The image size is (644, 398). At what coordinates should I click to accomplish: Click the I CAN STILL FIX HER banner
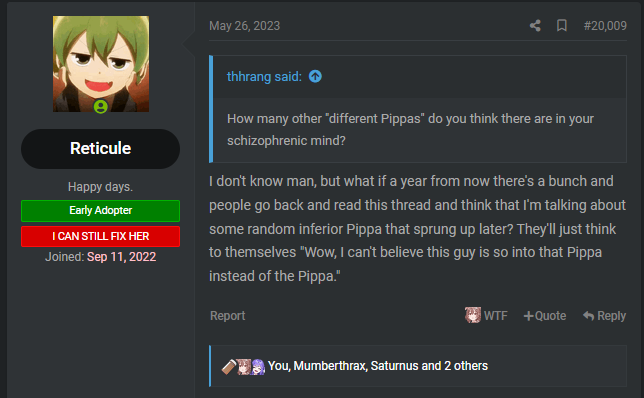[x=101, y=236]
